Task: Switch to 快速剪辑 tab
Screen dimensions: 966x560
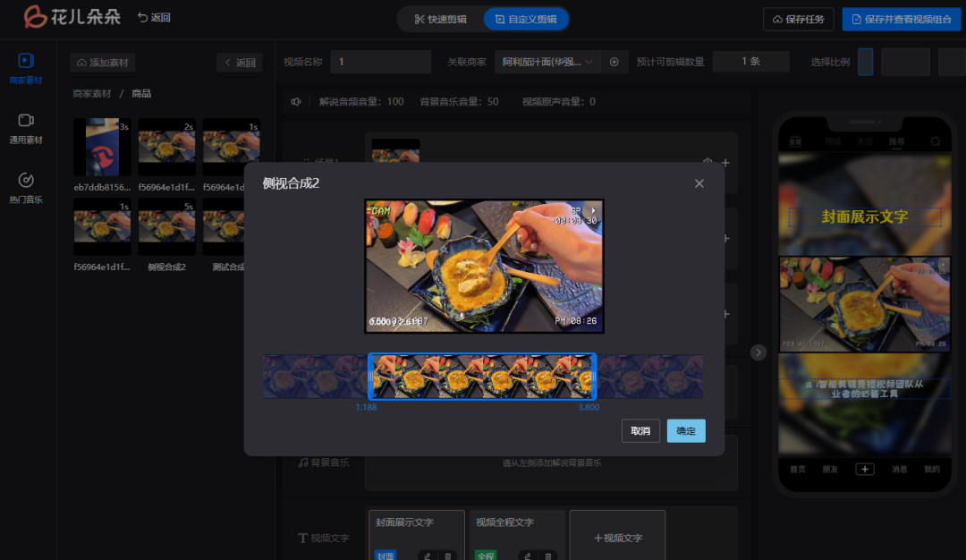Action: tap(440, 19)
